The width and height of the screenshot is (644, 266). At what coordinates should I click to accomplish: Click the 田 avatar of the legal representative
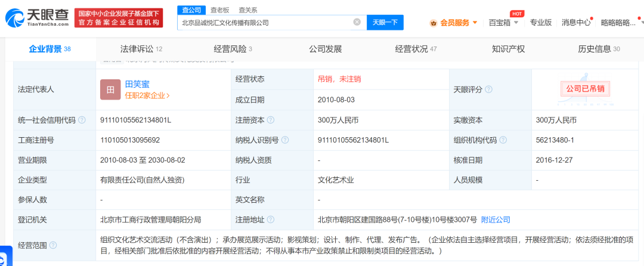point(110,89)
